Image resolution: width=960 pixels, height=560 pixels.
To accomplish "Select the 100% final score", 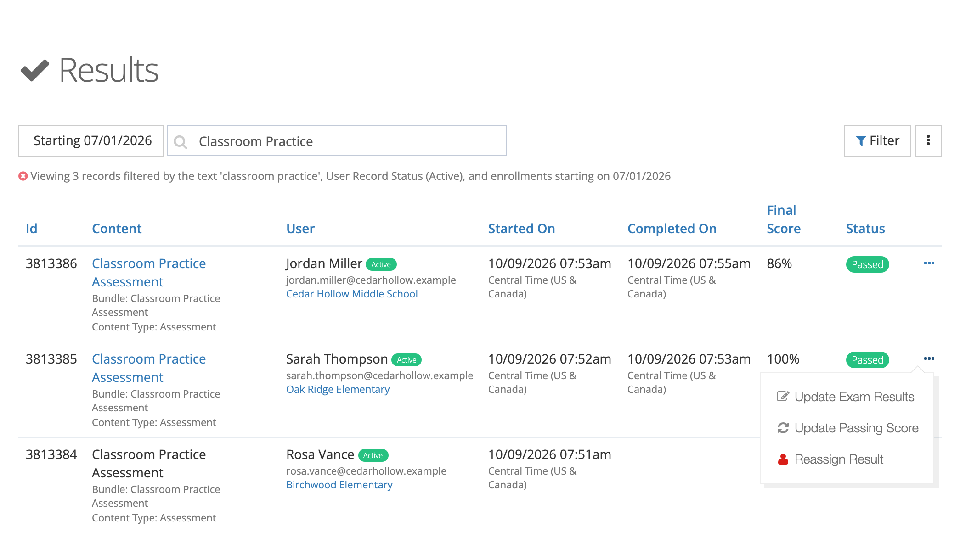I will [783, 359].
